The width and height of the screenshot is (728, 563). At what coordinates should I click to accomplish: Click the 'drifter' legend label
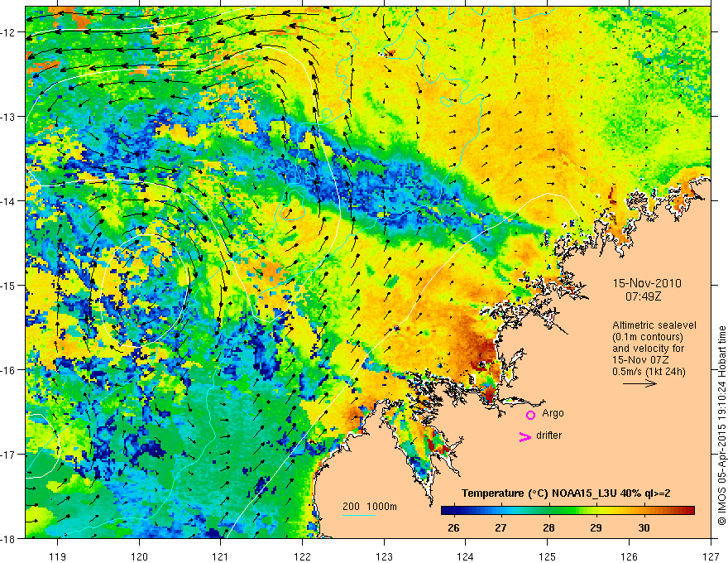coord(548,435)
